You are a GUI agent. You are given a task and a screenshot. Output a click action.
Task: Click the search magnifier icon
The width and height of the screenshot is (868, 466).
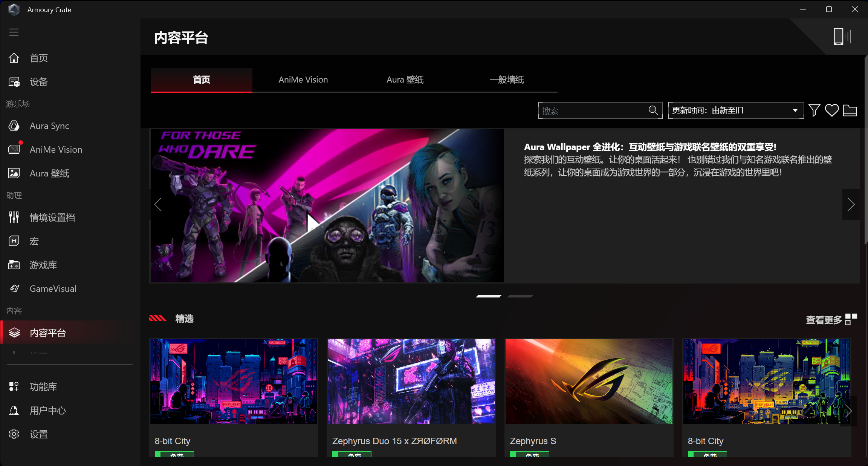(x=653, y=110)
